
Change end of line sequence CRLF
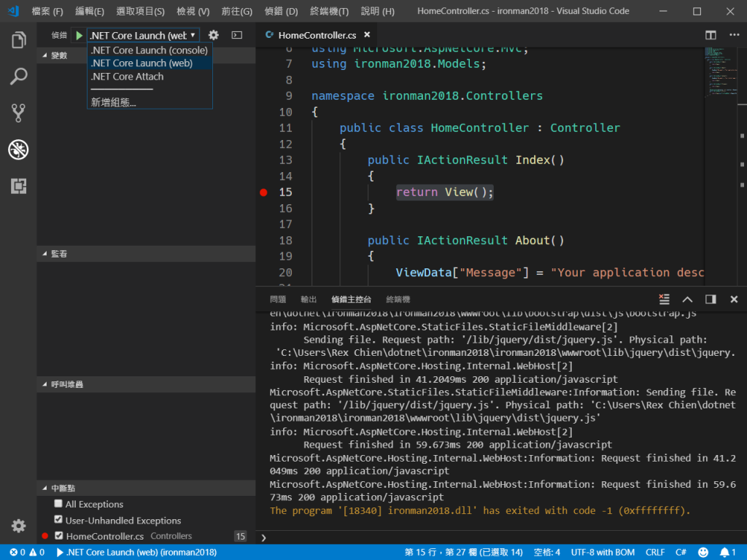coord(655,553)
